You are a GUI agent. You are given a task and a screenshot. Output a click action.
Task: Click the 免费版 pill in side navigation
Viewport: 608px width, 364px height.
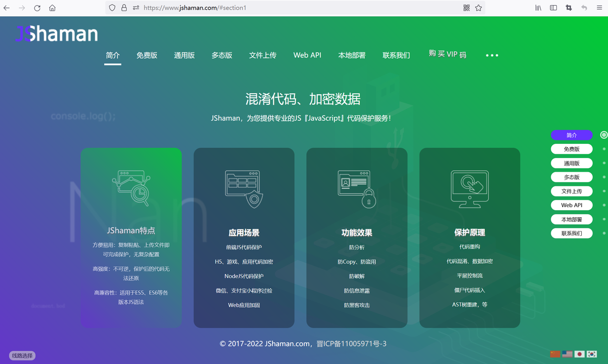pos(572,149)
